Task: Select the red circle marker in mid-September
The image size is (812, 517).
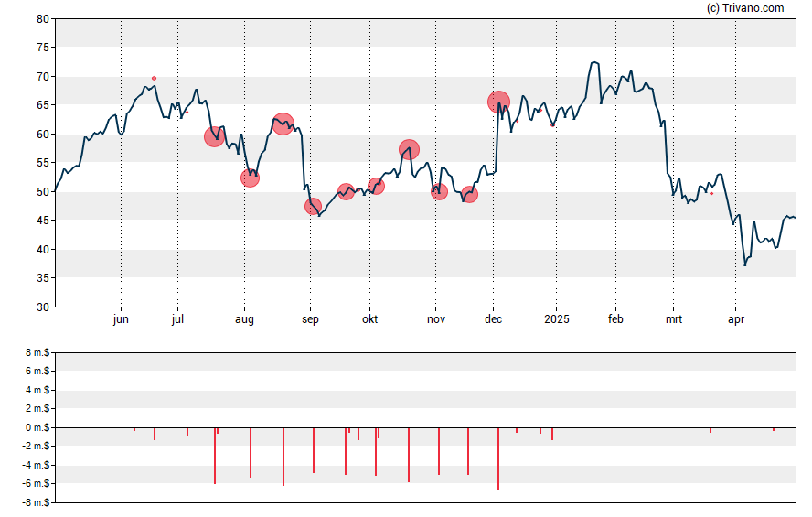Action: point(346,192)
